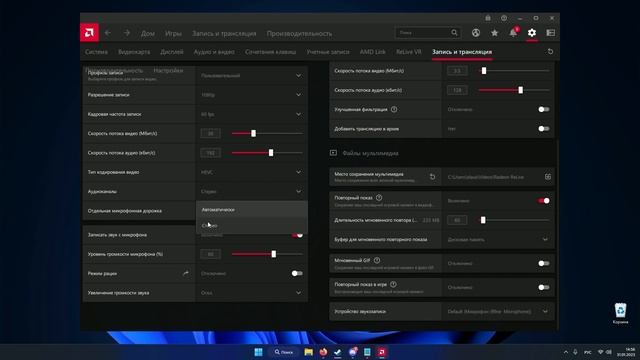Open the Видеокарта settings tab
Image resolution: width=640 pixels, height=360 pixels.
pyautogui.click(x=134, y=52)
